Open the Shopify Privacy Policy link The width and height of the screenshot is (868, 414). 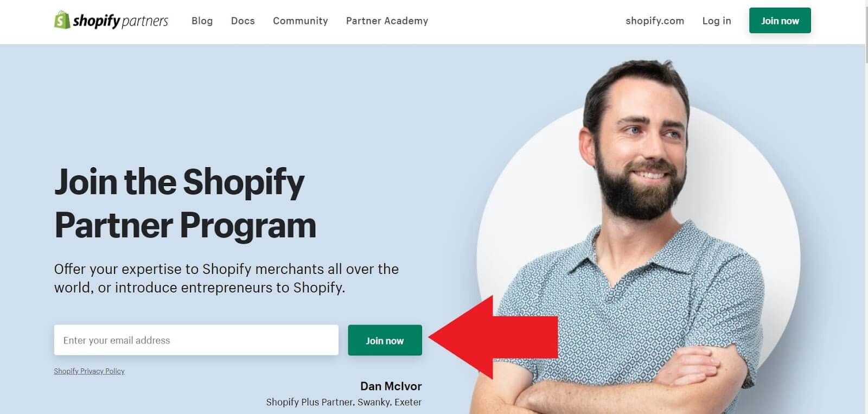89,371
